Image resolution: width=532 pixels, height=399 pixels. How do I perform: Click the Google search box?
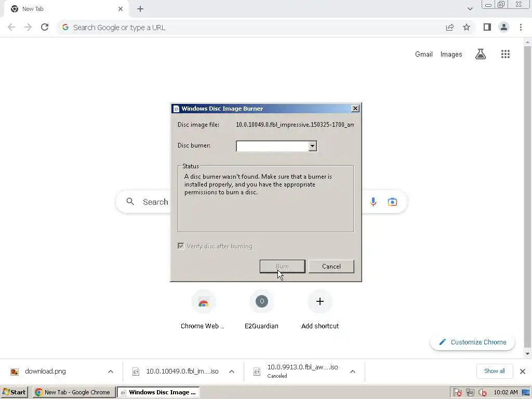coord(261,202)
